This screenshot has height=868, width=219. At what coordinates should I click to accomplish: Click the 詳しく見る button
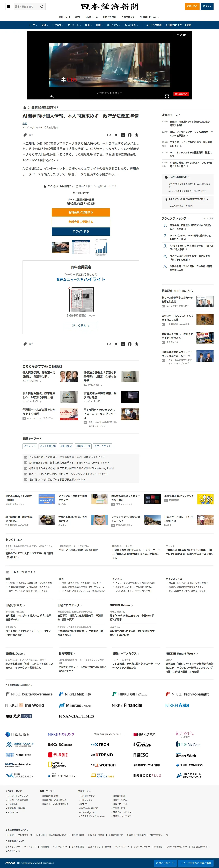[81, 326]
